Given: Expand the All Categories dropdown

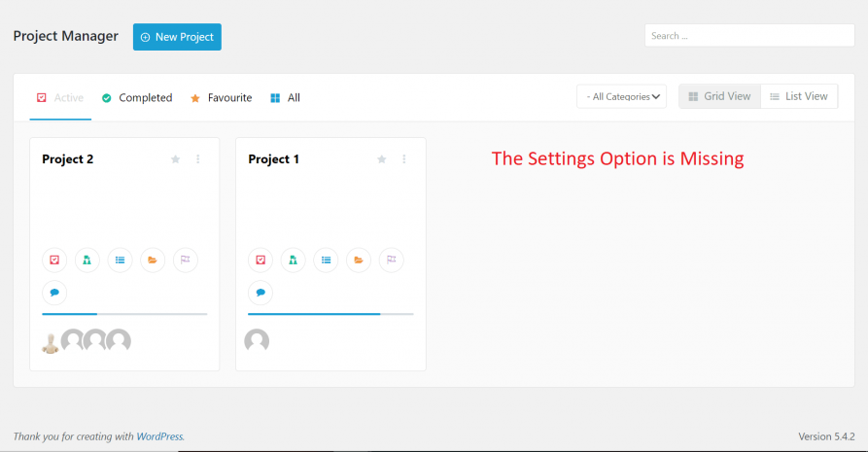Looking at the screenshot, I should pos(622,96).
